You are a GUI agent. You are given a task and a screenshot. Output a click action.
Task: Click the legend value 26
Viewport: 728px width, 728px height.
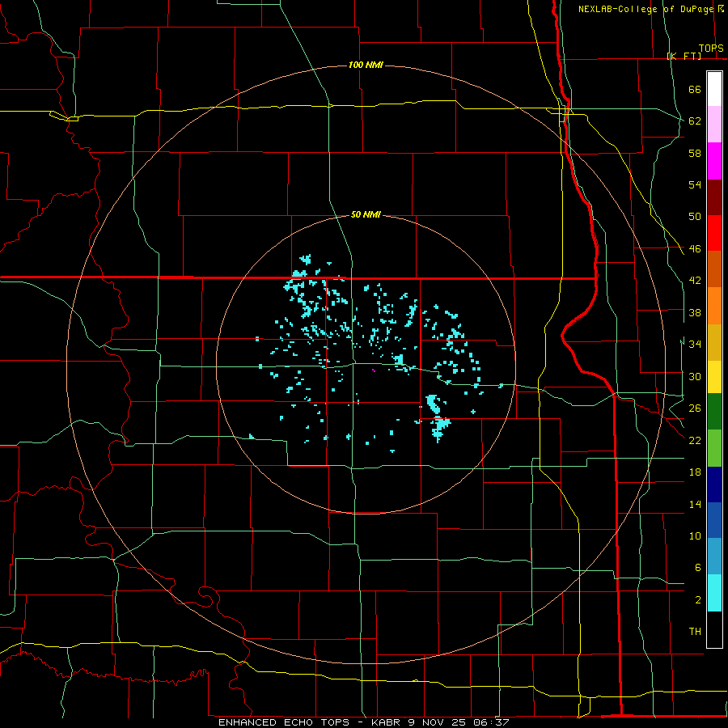[x=695, y=408]
